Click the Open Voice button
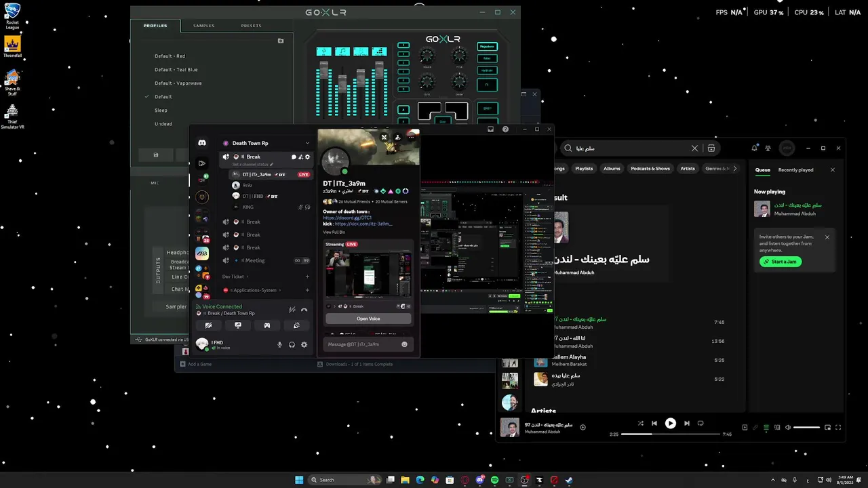Viewport: 868px width, 488px height. pos(368,319)
